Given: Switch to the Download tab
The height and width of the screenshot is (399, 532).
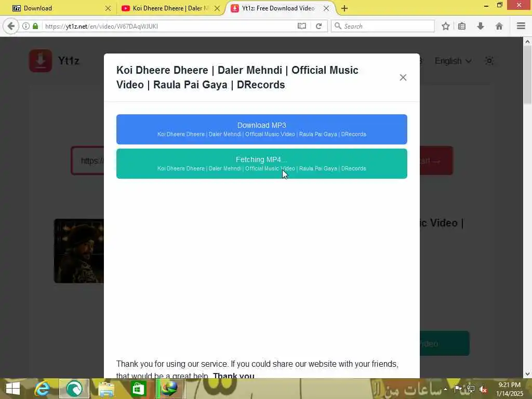Looking at the screenshot, I should [58, 8].
